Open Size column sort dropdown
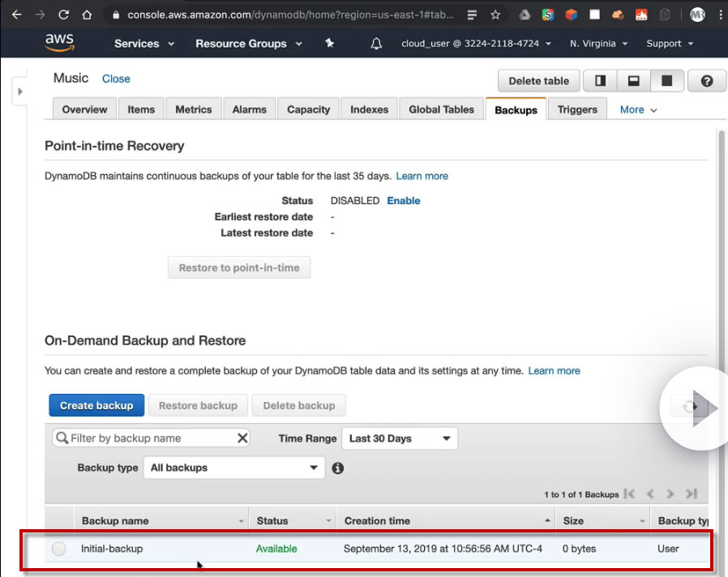This screenshot has height=577, width=728. tap(642, 521)
